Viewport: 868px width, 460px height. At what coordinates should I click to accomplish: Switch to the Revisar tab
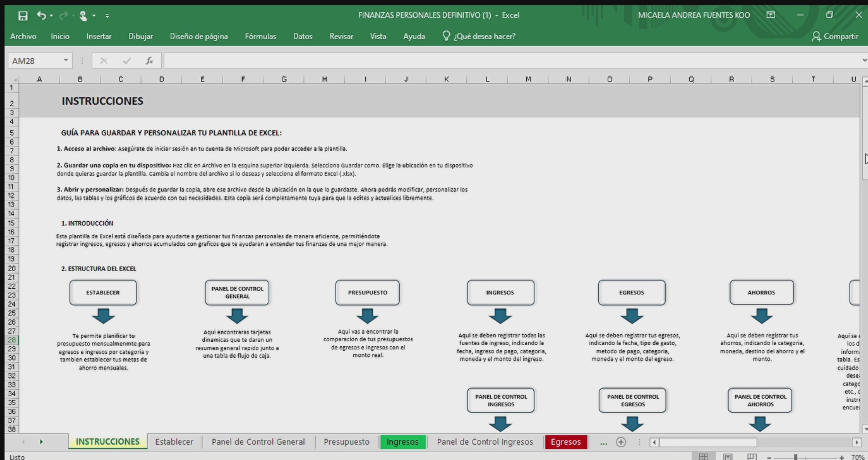pos(341,36)
